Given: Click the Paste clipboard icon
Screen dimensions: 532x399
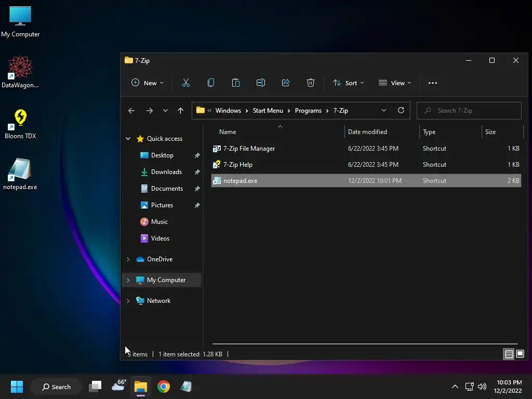Looking at the screenshot, I should tap(235, 83).
